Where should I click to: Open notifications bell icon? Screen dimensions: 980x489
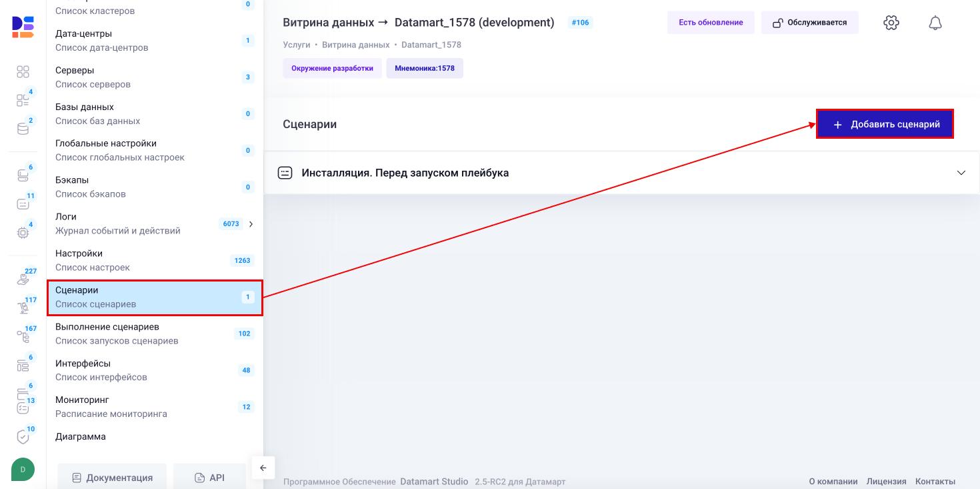coord(935,23)
